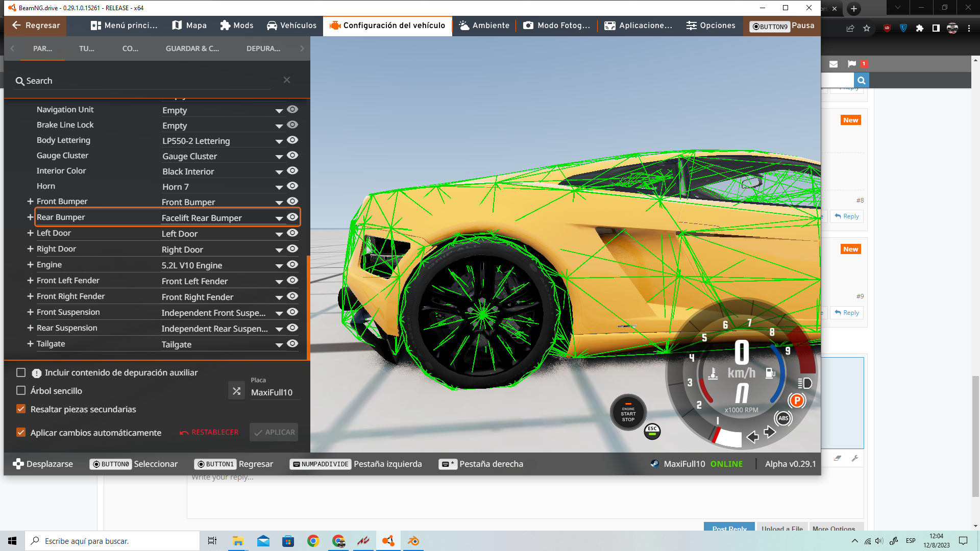Screen dimensions: 980x551
Task: Open the forum inbox envelope icon
Action: (x=834, y=64)
